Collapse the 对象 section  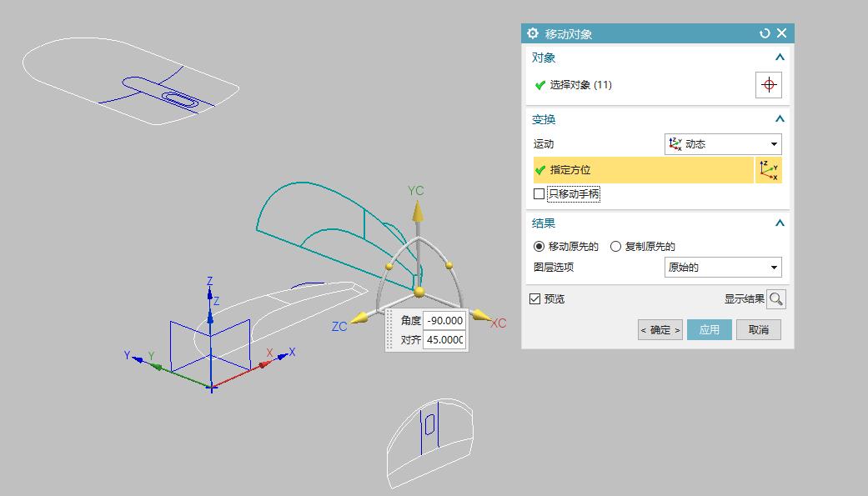click(779, 57)
